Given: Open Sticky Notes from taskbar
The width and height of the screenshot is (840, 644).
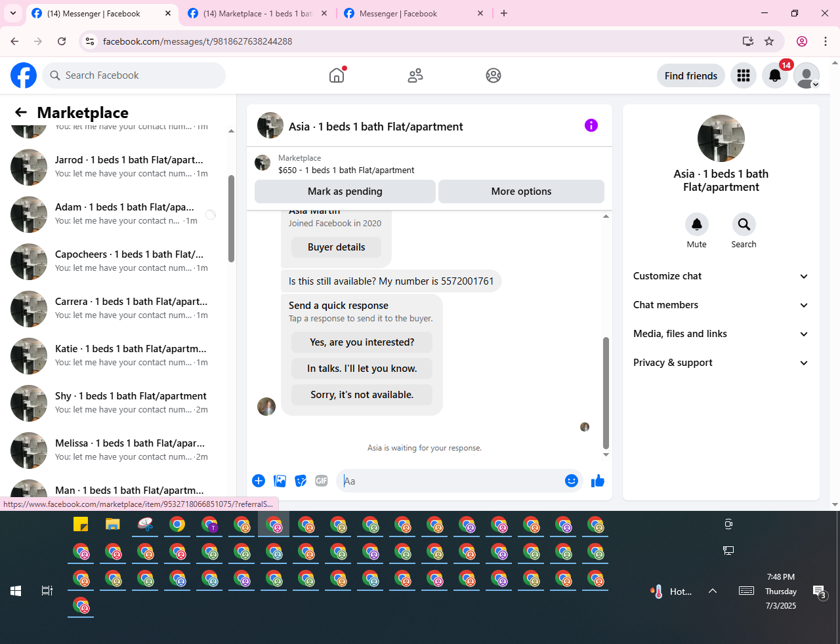Looking at the screenshot, I should click(81, 524).
